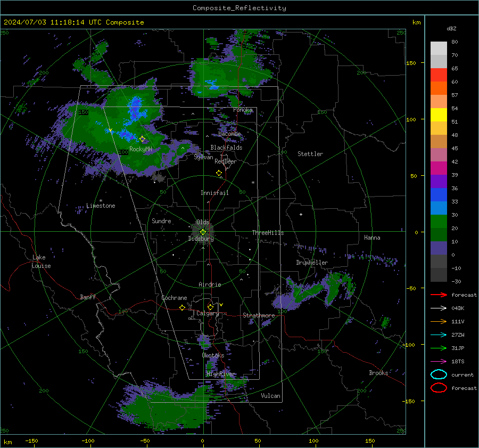Click the Ponoka label

(243, 110)
